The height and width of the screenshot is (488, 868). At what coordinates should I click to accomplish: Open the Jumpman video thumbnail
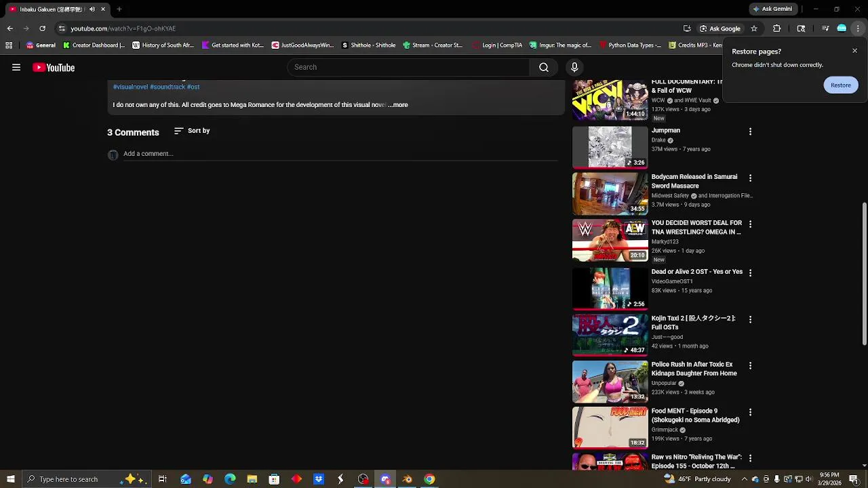(610, 147)
